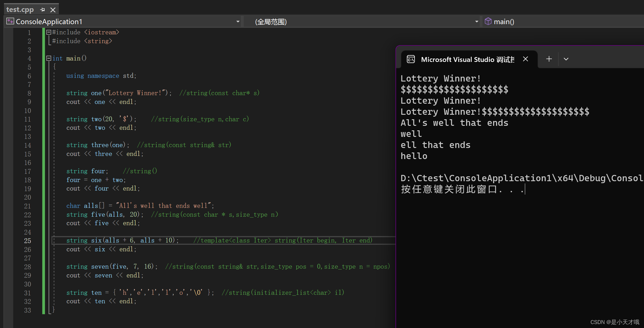
Task: Click the cube icon next to main()
Action: point(488,21)
